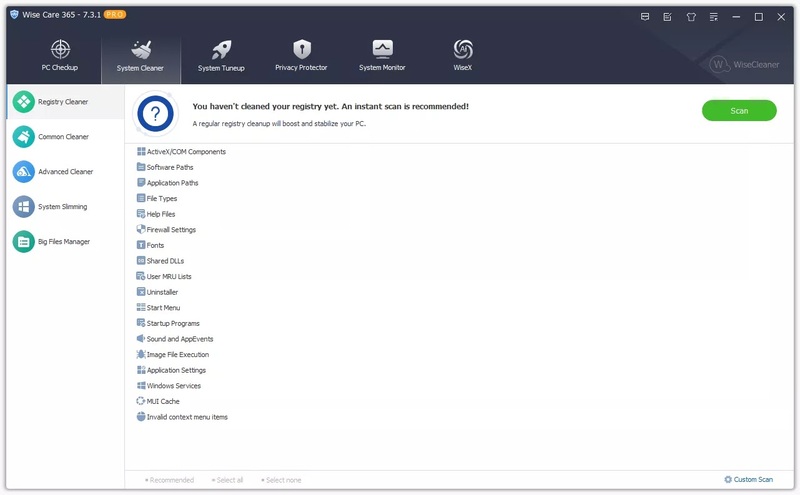Click the Start Menu icon
Image resolution: width=800 pixels, height=495 pixels.
coord(141,307)
